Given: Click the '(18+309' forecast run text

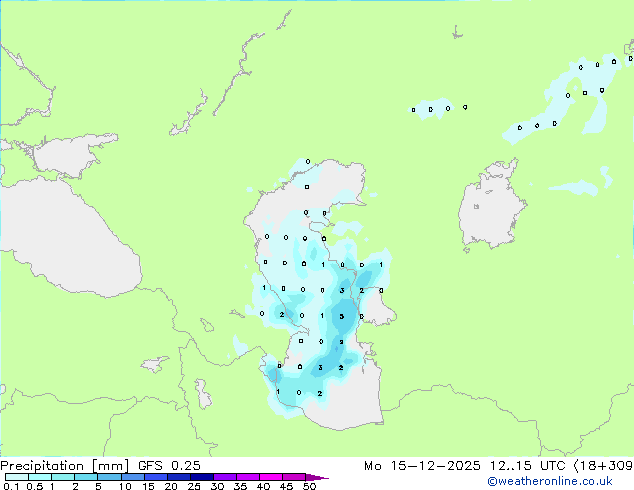Looking at the screenshot, I should coord(603,466).
